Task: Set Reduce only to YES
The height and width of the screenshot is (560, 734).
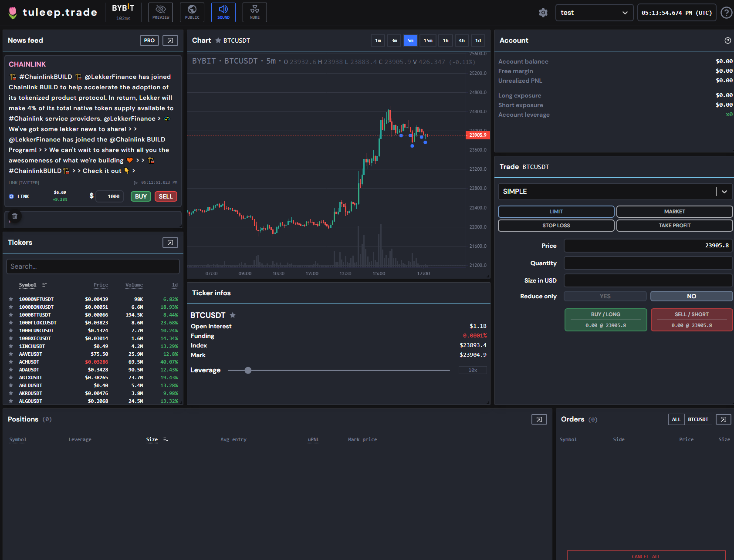Action: 605,296
